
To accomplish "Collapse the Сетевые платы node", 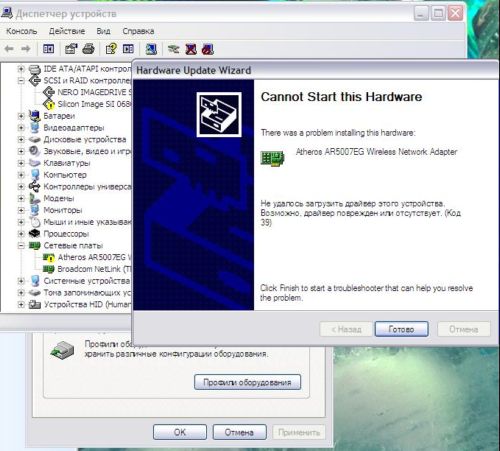I will pyautogui.click(x=21, y=246).
